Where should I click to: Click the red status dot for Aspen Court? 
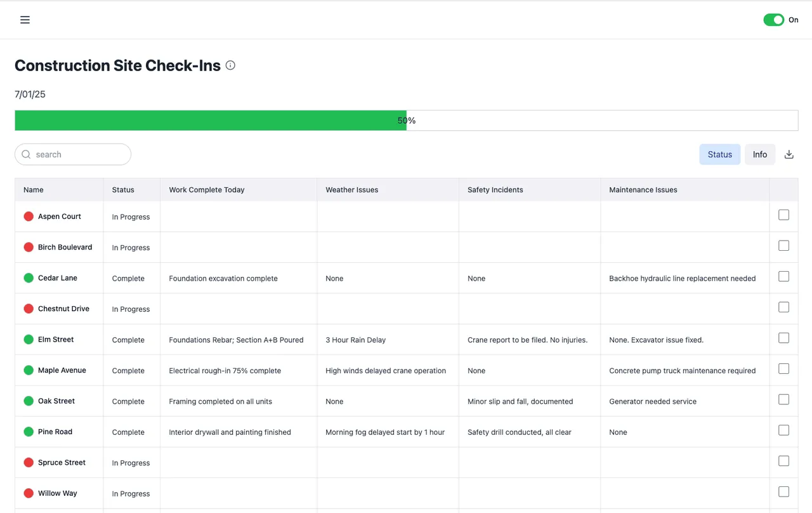pos(29,217)
